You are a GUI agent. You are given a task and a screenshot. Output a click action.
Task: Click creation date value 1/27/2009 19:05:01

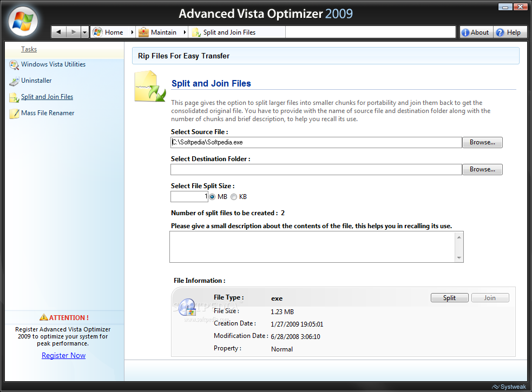click(297, 324)
